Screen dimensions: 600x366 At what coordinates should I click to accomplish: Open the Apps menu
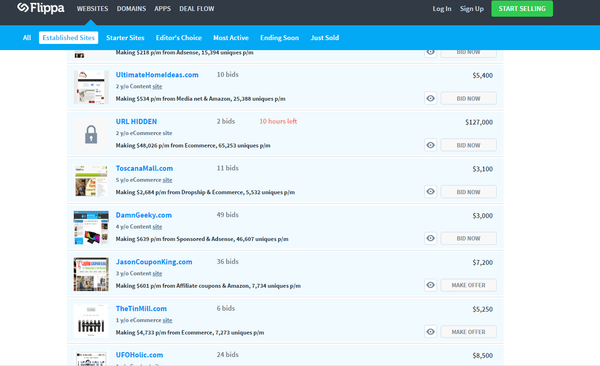point(163,8)
